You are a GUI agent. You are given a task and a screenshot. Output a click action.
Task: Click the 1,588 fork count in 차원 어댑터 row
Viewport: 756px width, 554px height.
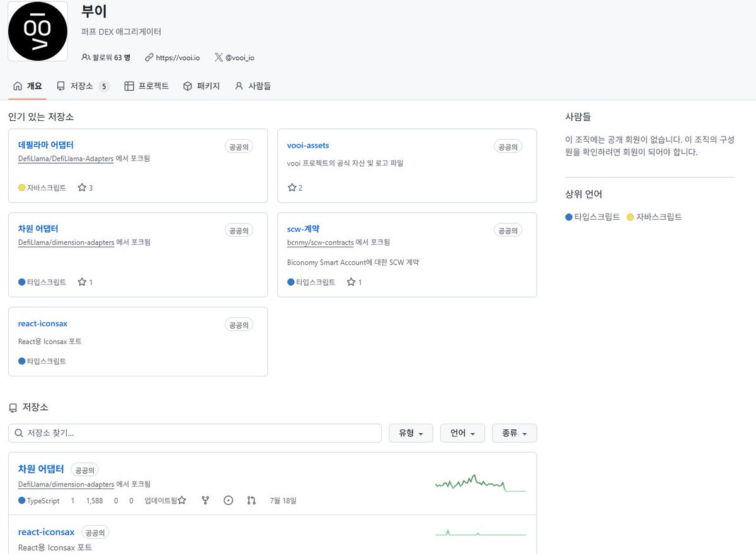[x=94, y=500]
